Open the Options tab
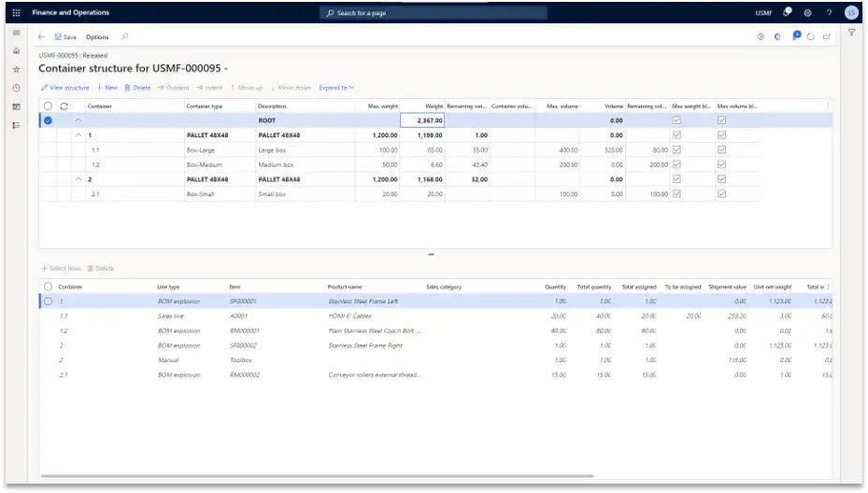868x493 pixels. point(97,37)
